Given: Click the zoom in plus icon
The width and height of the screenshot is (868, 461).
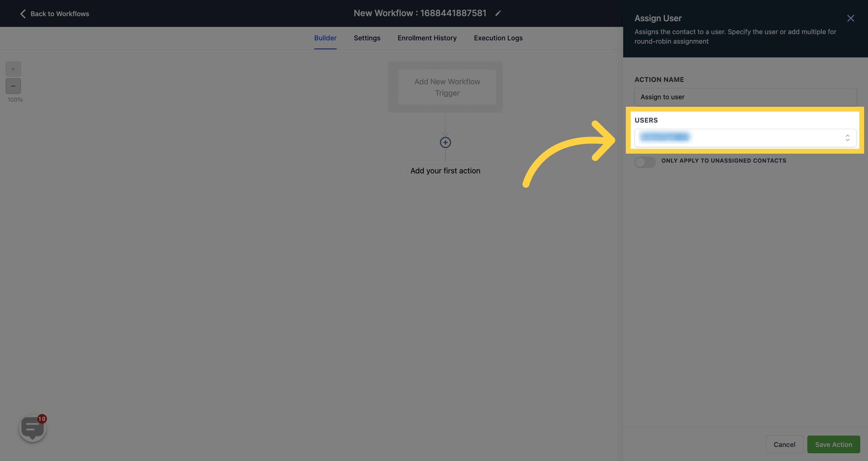Looking at the screenshot, I should (x=13, y=68).
